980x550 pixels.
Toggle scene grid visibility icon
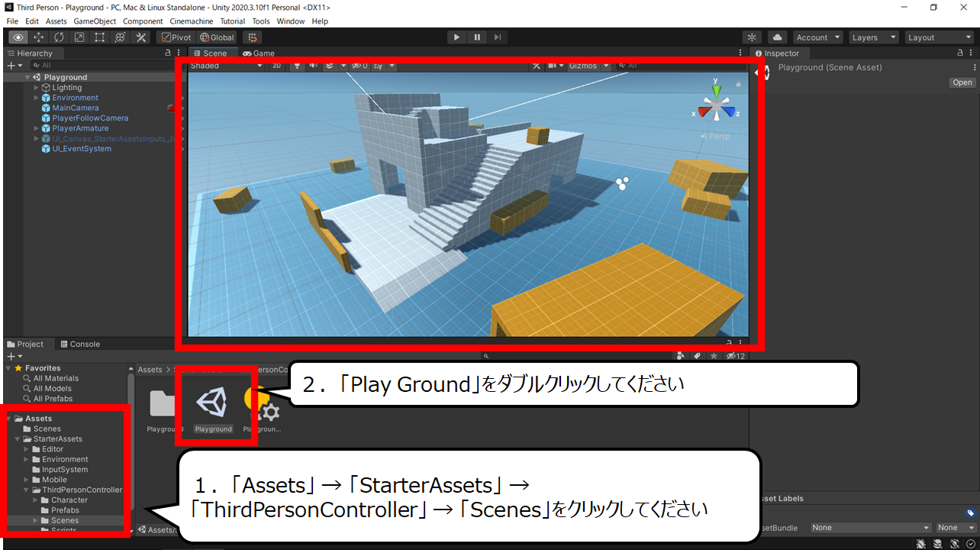tap(379, 66)
